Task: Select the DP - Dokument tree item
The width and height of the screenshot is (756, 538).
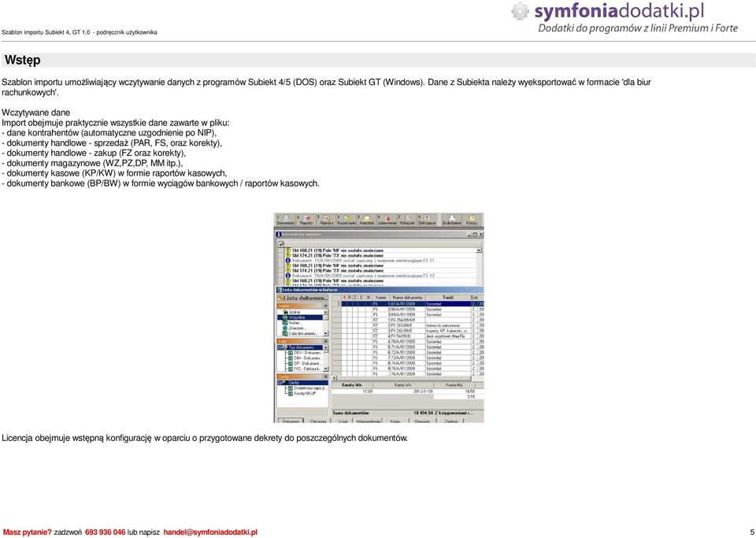Action: [305, 363]
